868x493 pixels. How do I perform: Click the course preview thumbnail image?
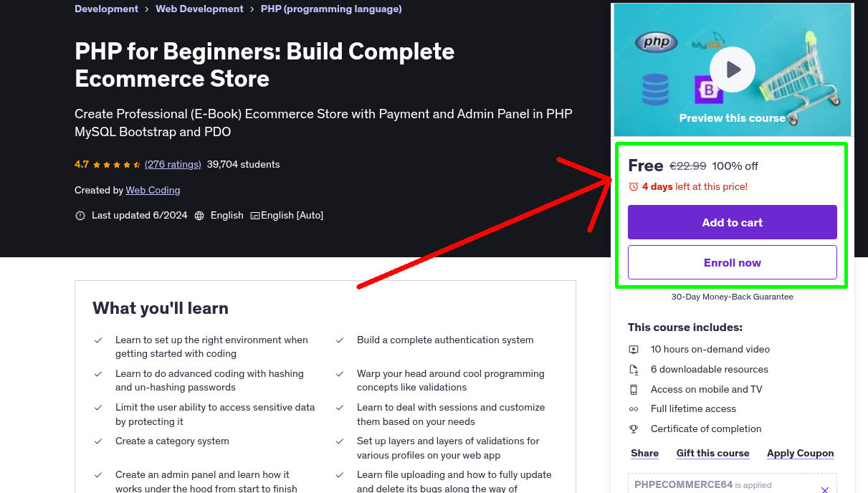[x=733, y=70]
